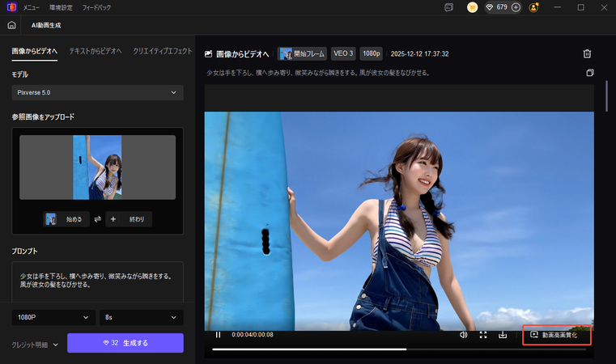Click the 0:00:04/0:00:08 time display

(253, 335)
